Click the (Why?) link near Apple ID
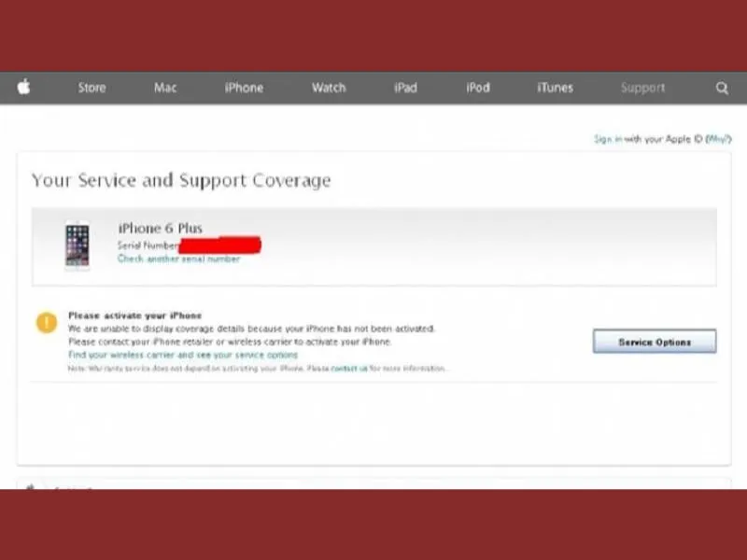The height and width of the screenshot is (560, 747). [718, 139]
